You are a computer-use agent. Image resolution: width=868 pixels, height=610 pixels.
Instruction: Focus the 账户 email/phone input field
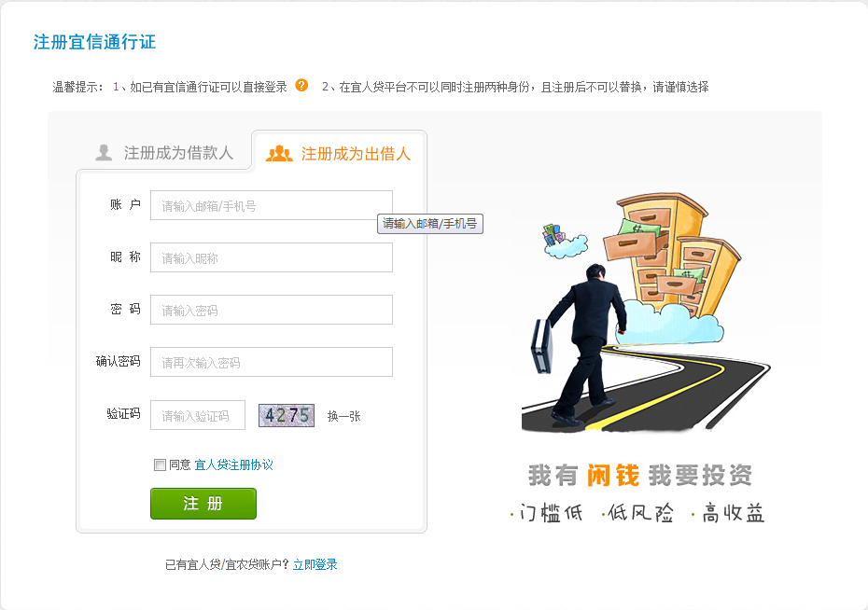(x=272, y=205)
